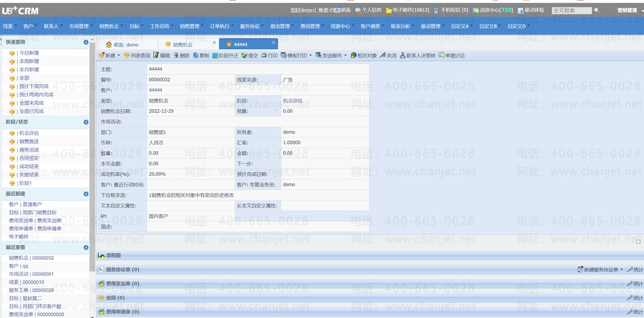Open the 客户 link 44444 in form
The image size is (644, 318).
[155, 90]
